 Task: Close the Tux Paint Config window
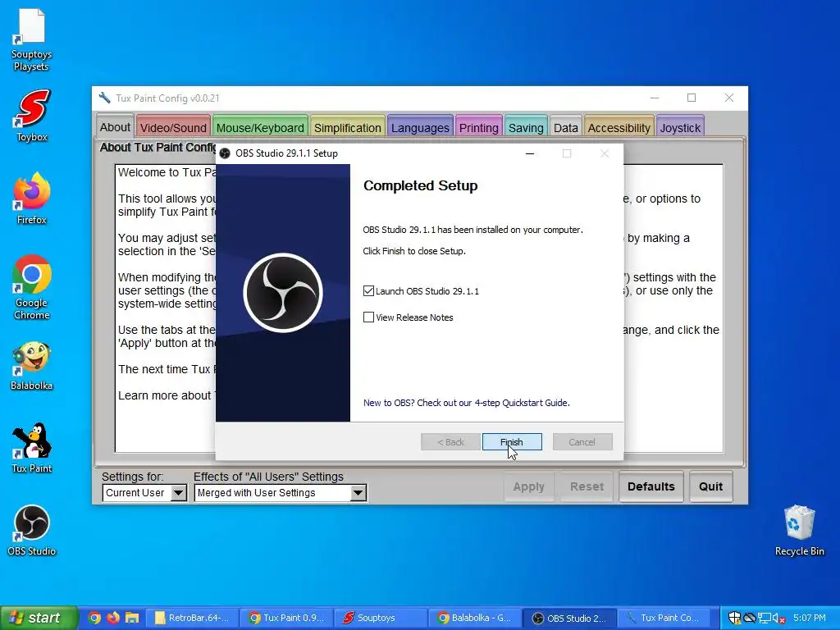(x=729, y=98)
